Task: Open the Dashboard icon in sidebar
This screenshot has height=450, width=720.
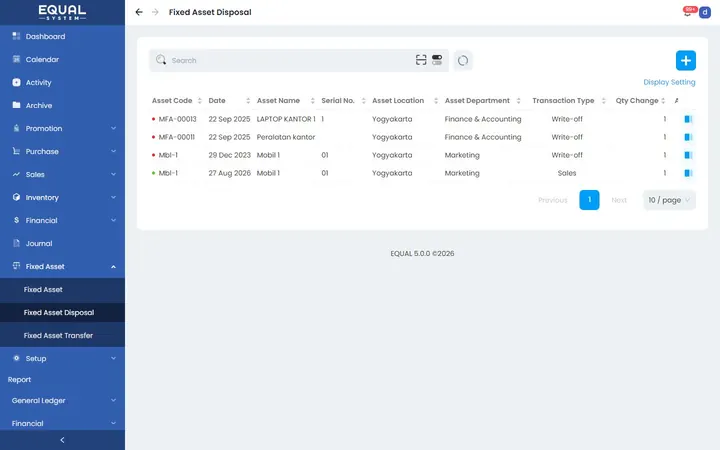Action: 16,36
